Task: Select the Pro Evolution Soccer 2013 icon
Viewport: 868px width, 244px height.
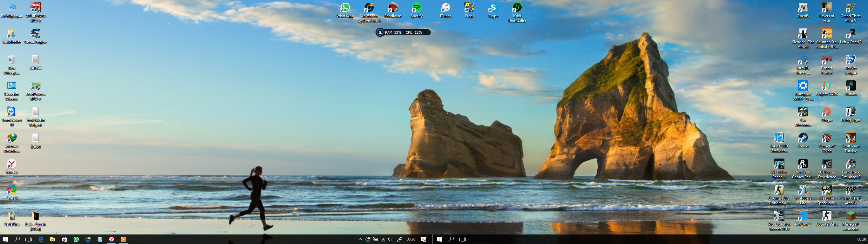Action: pos(779,221)
